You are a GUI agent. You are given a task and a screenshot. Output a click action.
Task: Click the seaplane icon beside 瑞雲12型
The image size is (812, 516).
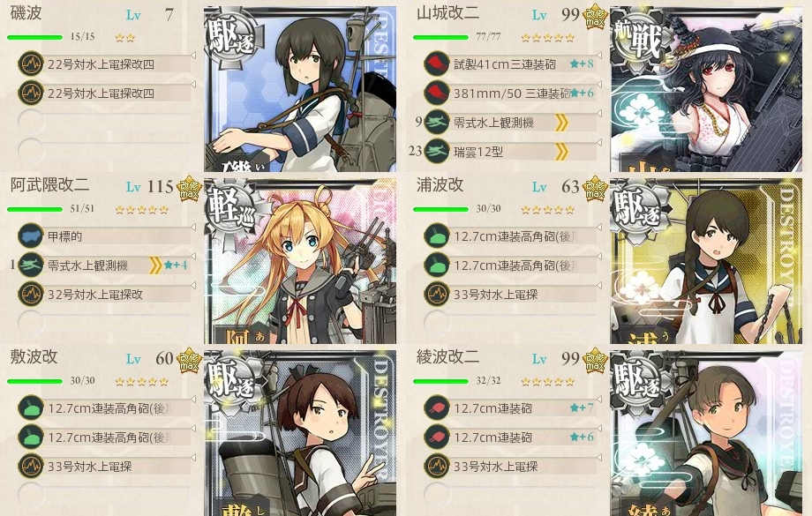(437, 152)
